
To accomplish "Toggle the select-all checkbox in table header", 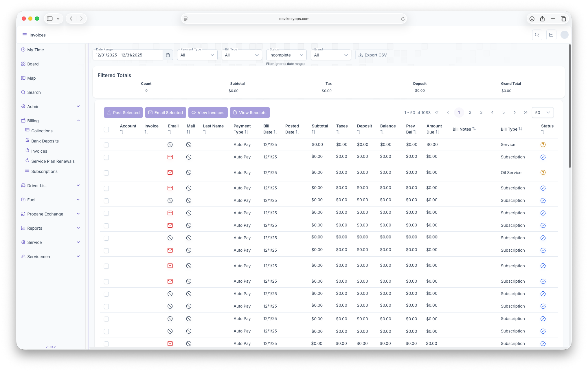I will coord(106,129).
